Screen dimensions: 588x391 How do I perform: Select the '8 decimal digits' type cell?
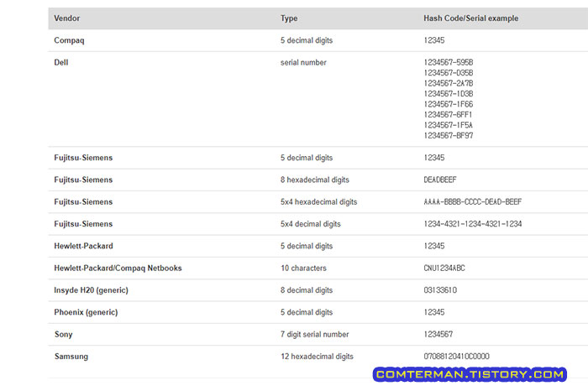(307, 290)
